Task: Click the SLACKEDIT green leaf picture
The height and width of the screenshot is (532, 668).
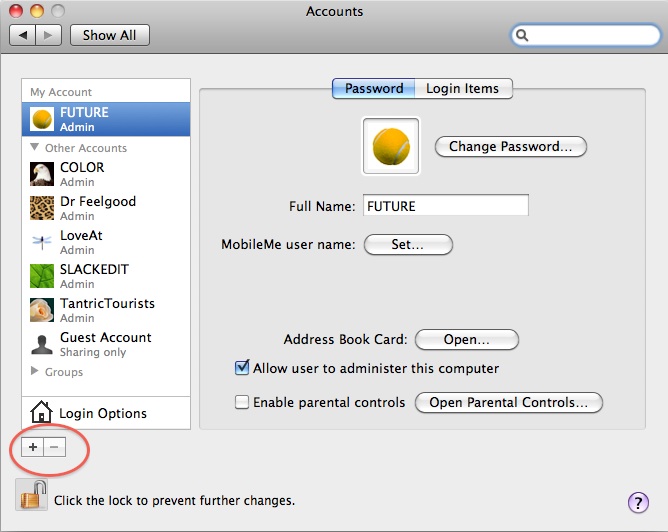Action: coord(42,276)
